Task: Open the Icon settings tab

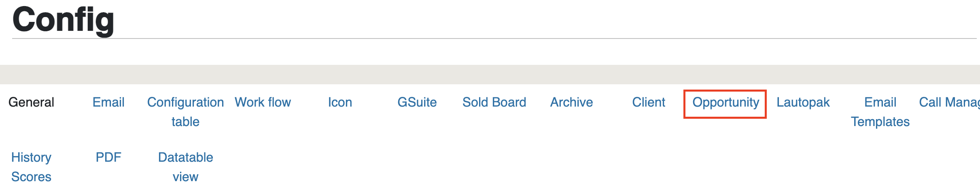Action: [x=340, y=102]
